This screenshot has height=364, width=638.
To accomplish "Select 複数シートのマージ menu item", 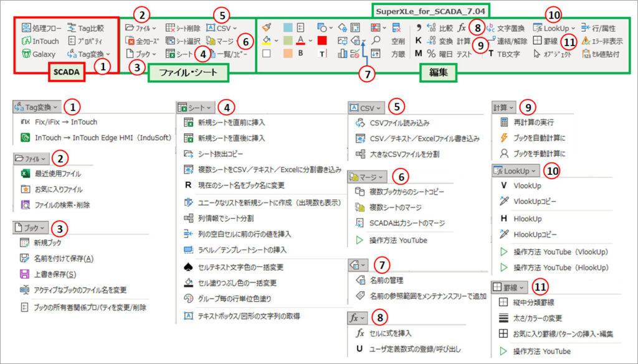I will coord(388,207).
